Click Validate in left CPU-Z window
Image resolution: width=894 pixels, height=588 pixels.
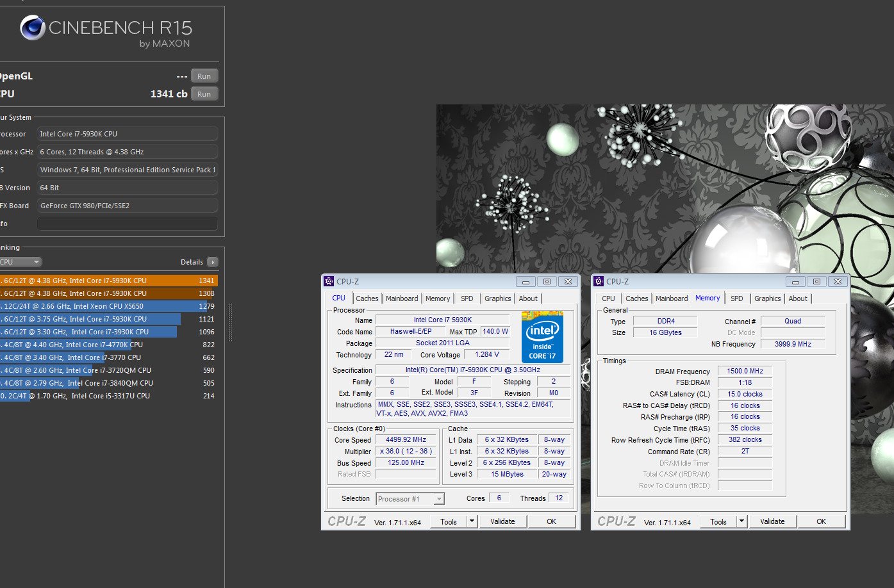pos(503,521)
